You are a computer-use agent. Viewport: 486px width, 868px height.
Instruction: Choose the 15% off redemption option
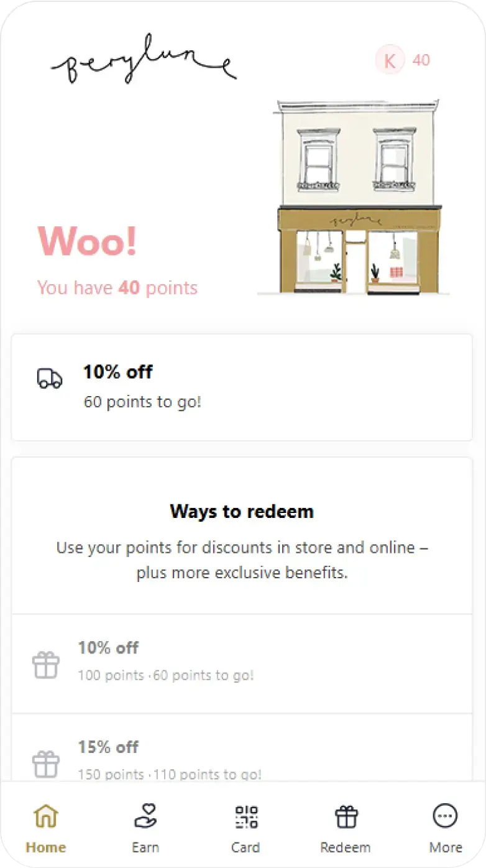click(242, 759)
